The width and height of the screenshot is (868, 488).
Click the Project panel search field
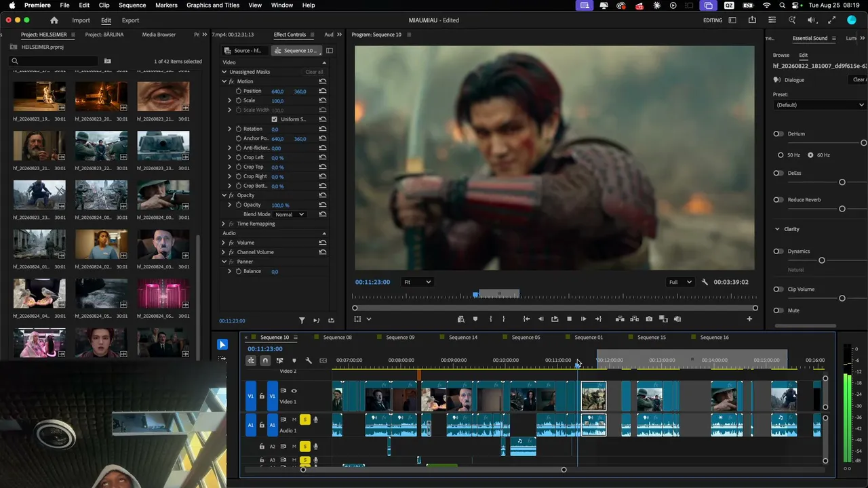tap(55, 61)
